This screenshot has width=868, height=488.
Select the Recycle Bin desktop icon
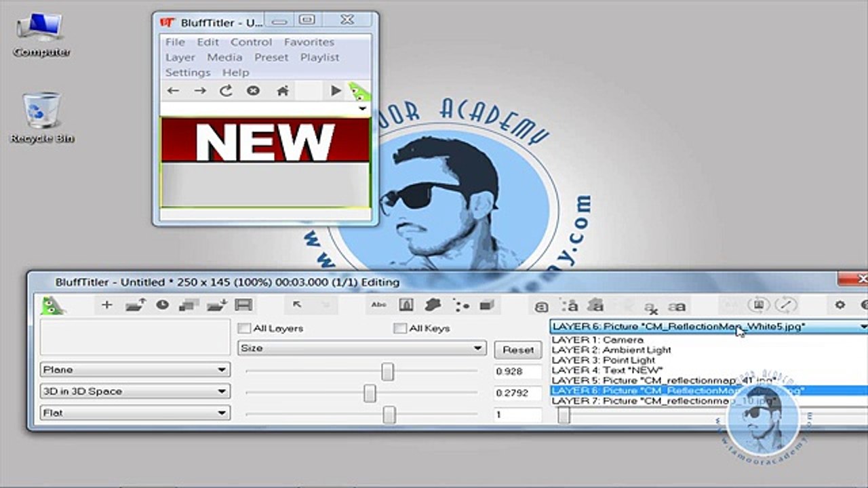pyautogui.click(x=42, y=119)
